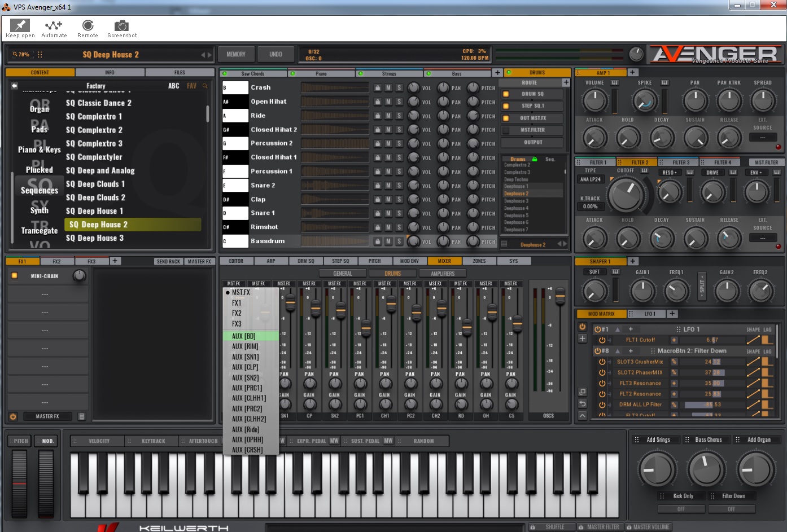Toggle the Master FX power button
The width and height of the screenshot is (787, 532).
tap(13, 416)
